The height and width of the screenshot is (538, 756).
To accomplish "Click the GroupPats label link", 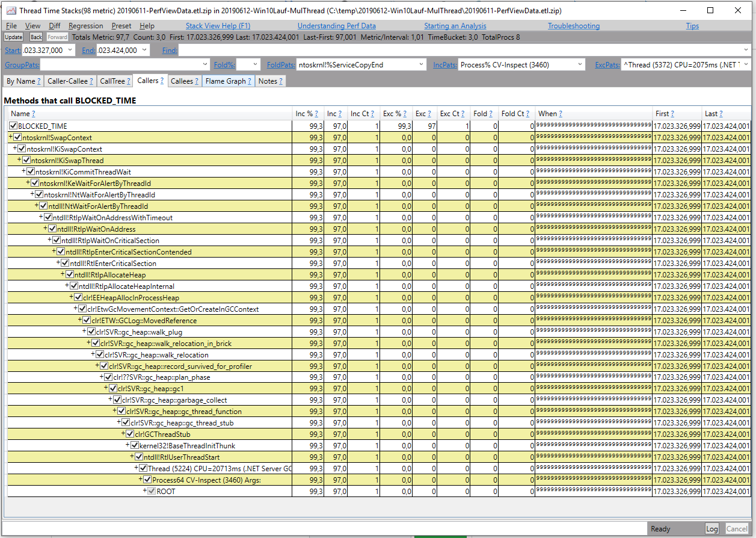I will 22,64.
